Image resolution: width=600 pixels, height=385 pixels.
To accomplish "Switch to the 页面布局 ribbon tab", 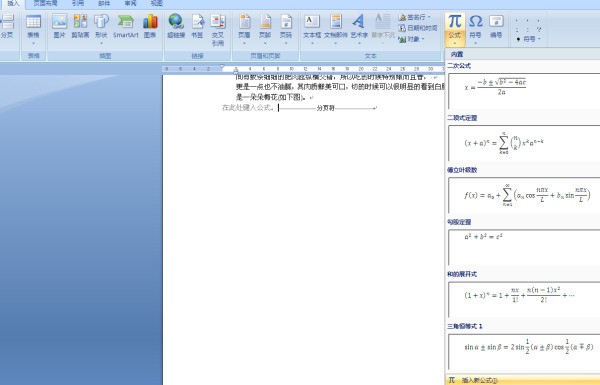I will 46,4.
